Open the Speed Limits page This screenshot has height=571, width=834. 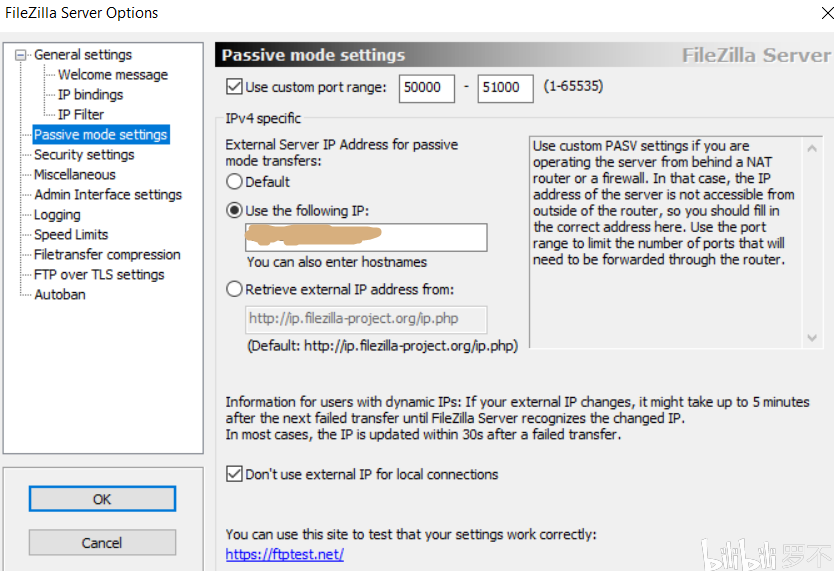coord(71,234)
